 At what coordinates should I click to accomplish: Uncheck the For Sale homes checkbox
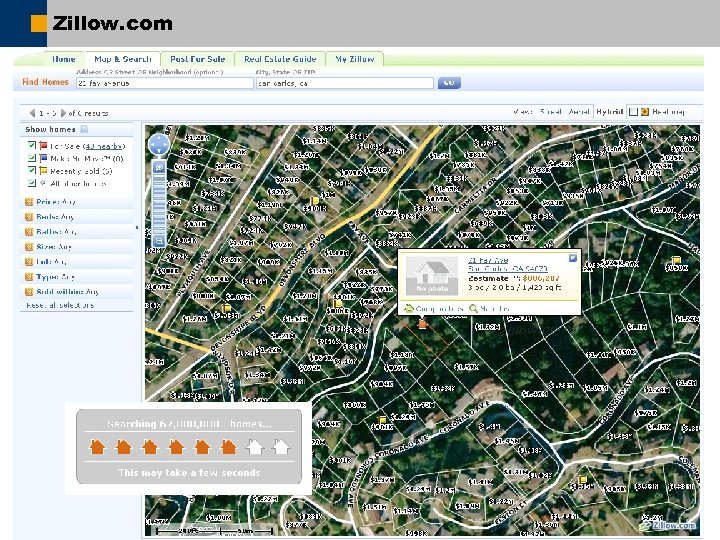(32, 146)
